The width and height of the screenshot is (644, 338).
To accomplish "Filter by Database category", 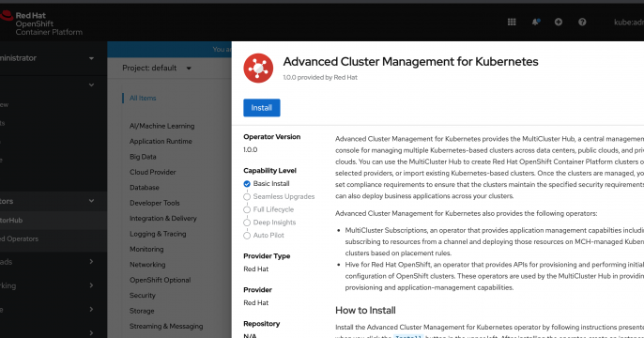I will pyautogui.click(x=145, y=188).
